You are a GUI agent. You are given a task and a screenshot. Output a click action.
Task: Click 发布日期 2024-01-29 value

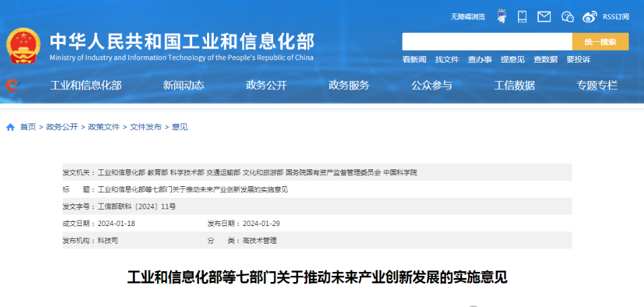click(x=261, y=223)
